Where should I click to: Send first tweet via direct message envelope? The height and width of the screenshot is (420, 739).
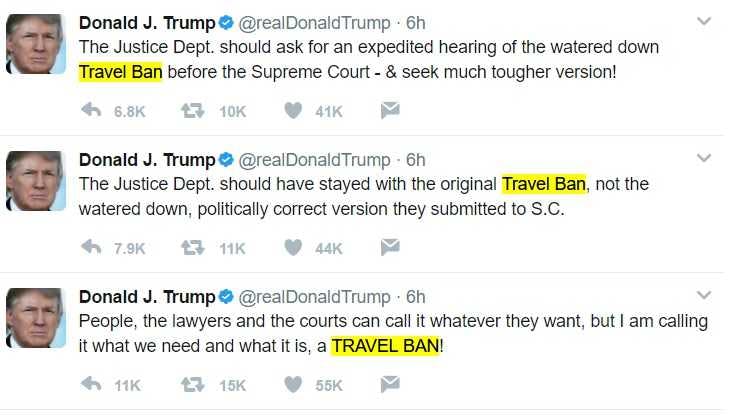click(x=390, y=110)
